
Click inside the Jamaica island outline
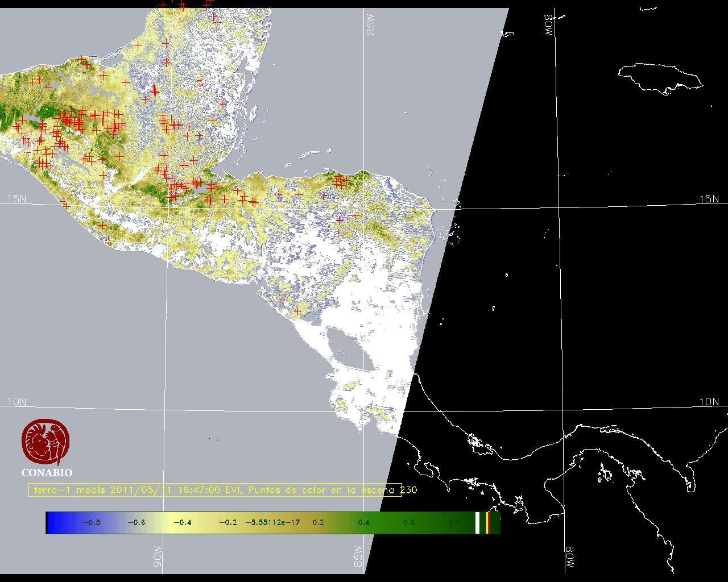click(x=660, y=77)
